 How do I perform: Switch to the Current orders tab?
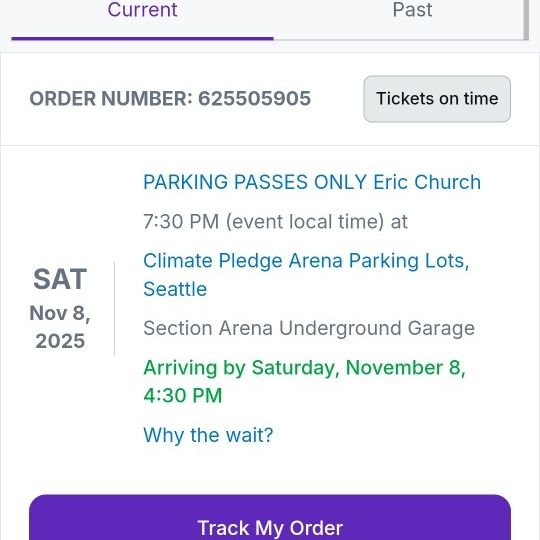coord(143,10)
